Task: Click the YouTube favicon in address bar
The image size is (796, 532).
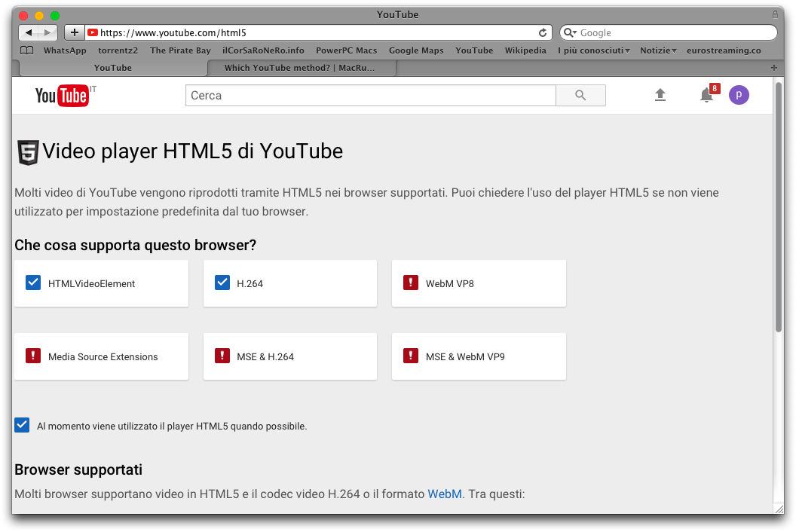Action: tap(93, 32)
